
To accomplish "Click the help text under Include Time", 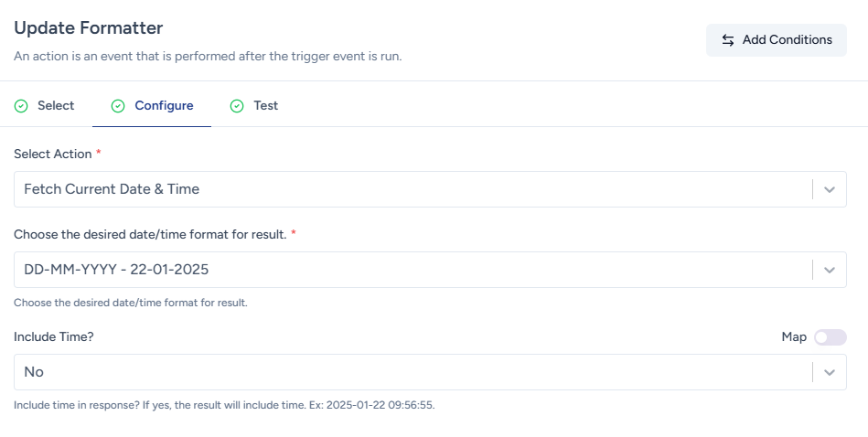I will [x=224, y=405].
